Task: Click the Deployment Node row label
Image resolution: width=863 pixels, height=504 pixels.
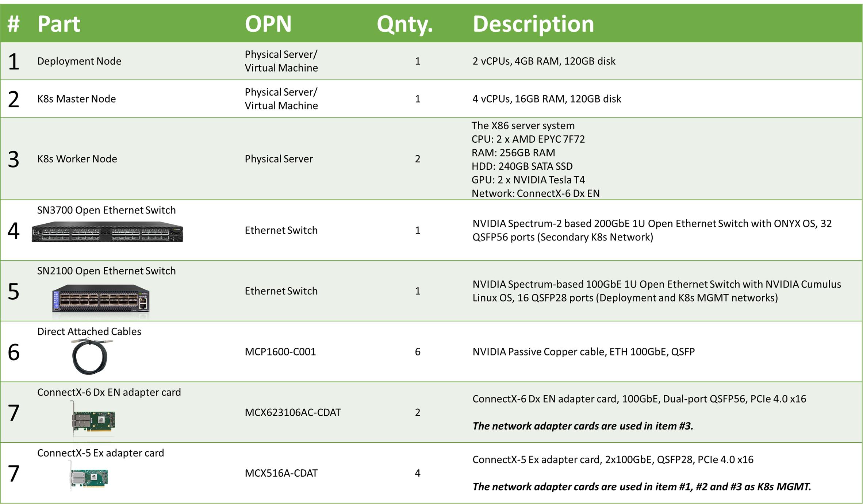Action: point(79,61)
